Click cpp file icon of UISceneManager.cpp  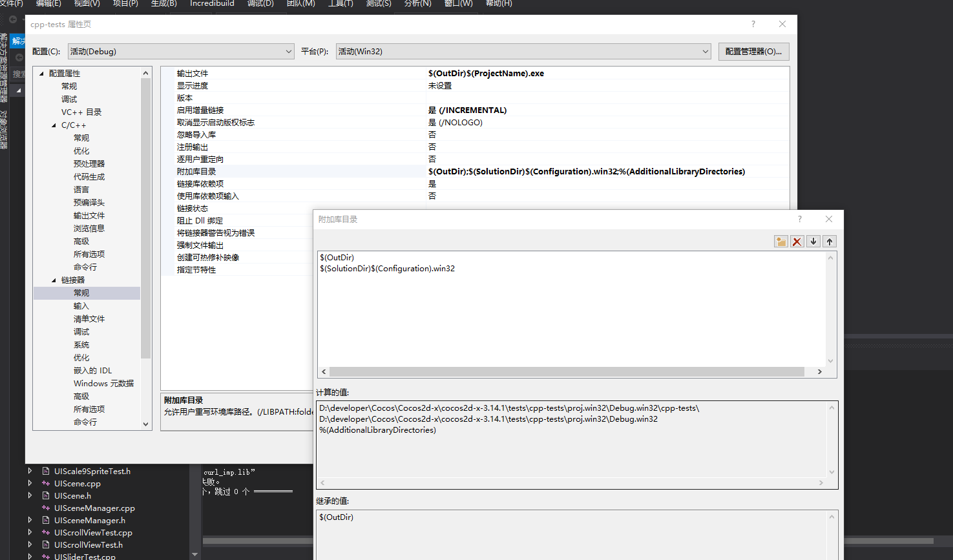[46, 508]
